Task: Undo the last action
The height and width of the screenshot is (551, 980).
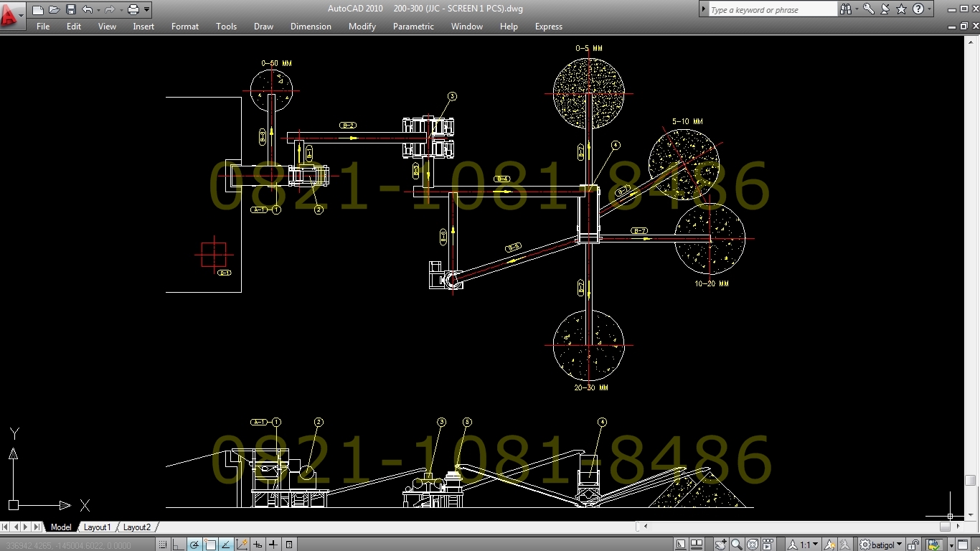Action: (87, 9)
